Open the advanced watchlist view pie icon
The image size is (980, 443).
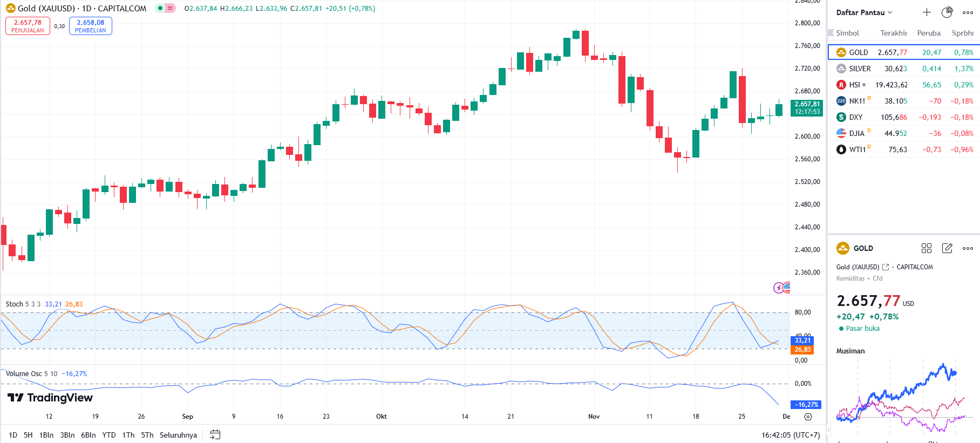(947, 12)
